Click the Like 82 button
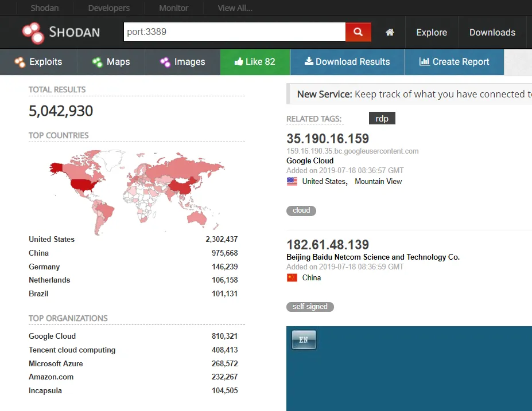This screenshot has height=411, width=532. click(x=255, y=62)
